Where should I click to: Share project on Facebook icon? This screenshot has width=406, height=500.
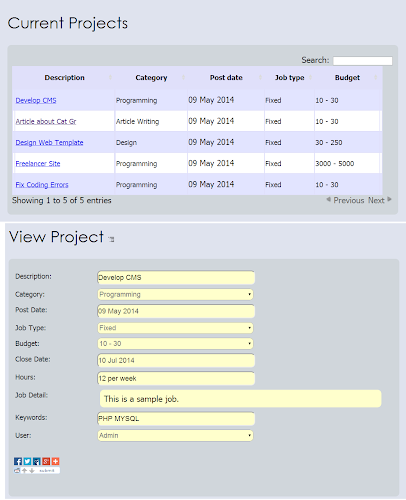(x=18, y=461)
